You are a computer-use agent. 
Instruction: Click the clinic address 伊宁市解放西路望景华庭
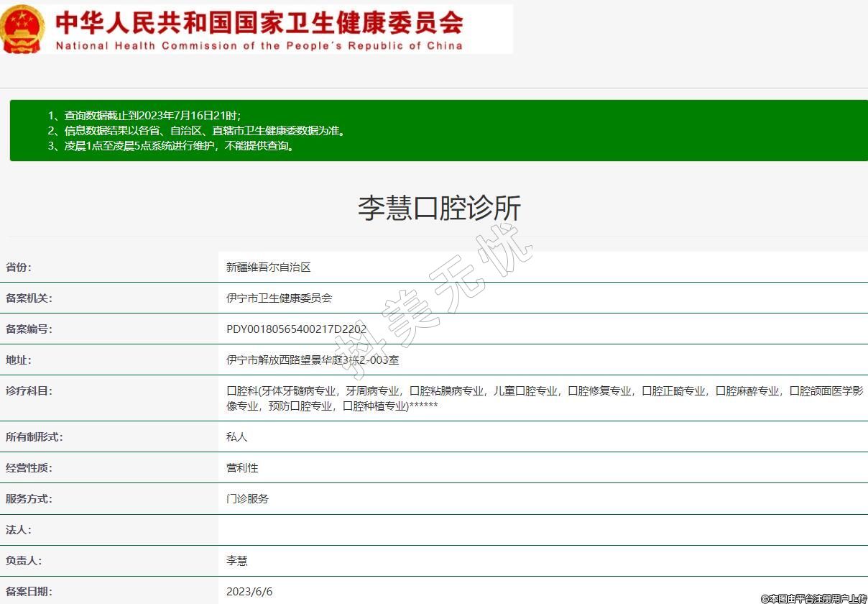pos(313,360)
